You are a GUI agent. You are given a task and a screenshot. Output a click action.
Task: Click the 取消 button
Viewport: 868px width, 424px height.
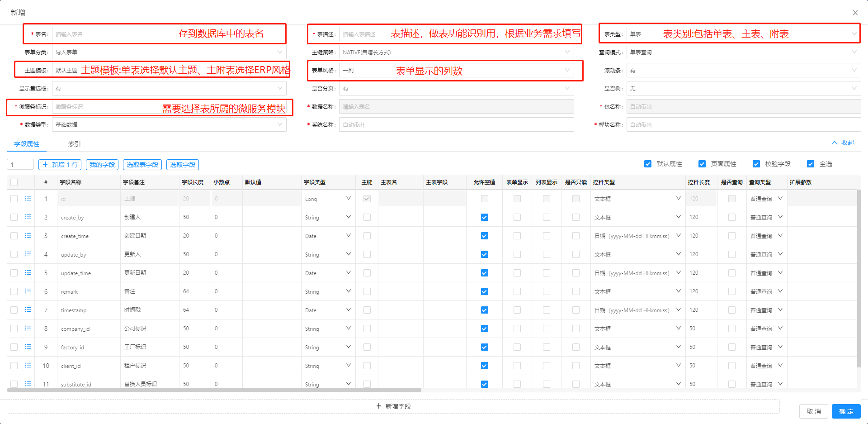pyautogui.click(x=814, y=411)
